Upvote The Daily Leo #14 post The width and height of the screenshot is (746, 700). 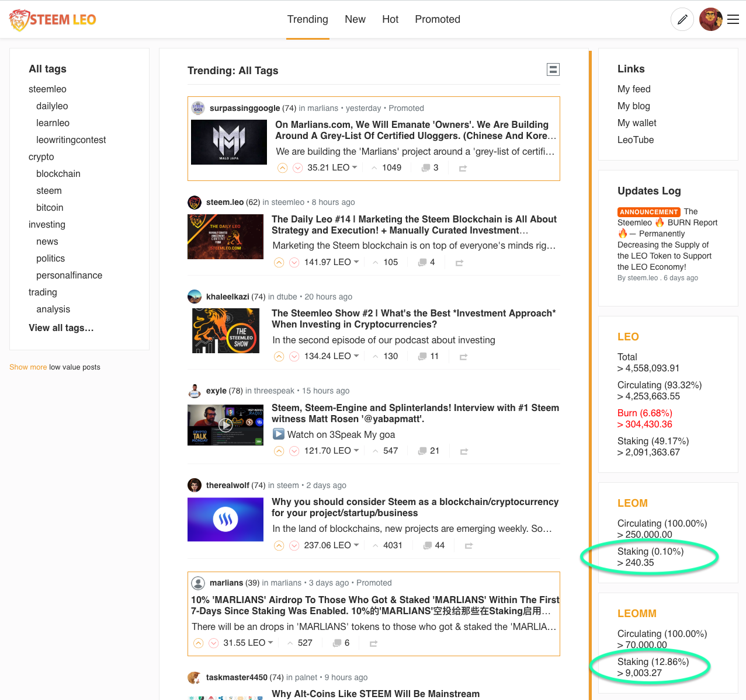279,263
